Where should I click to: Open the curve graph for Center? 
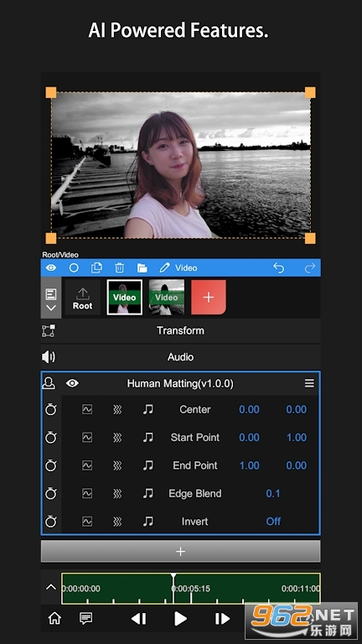click(x=87, y=409)
